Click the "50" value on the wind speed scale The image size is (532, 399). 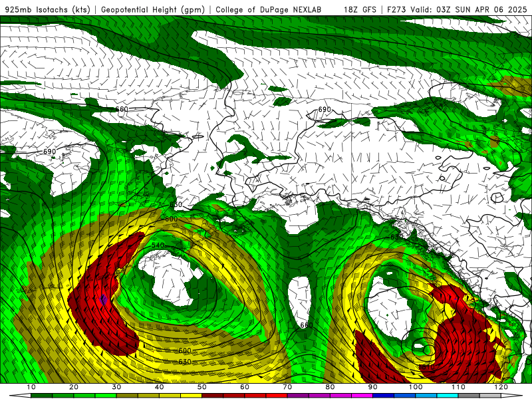tap(202, 387)
